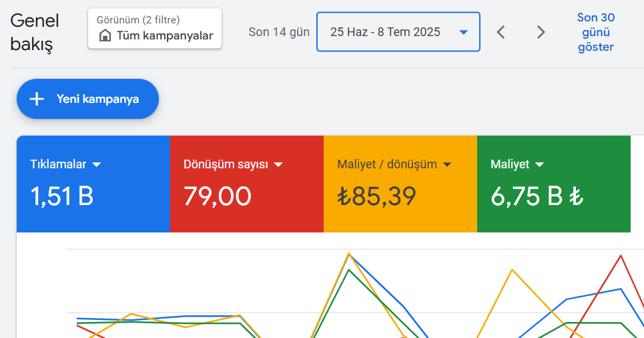Click the Genel bakış page heading
The width and height of the screenshot is (644, 338).
35,33
